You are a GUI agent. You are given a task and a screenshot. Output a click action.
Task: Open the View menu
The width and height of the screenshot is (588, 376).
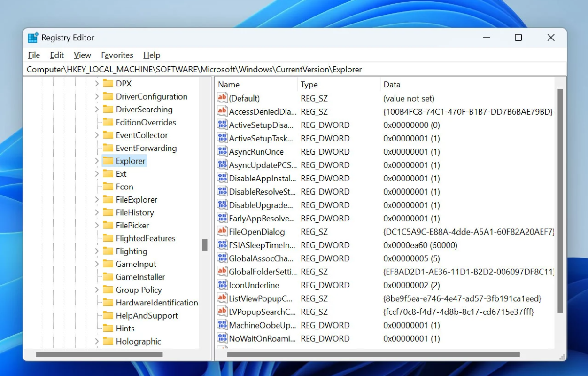pos(83,55)
